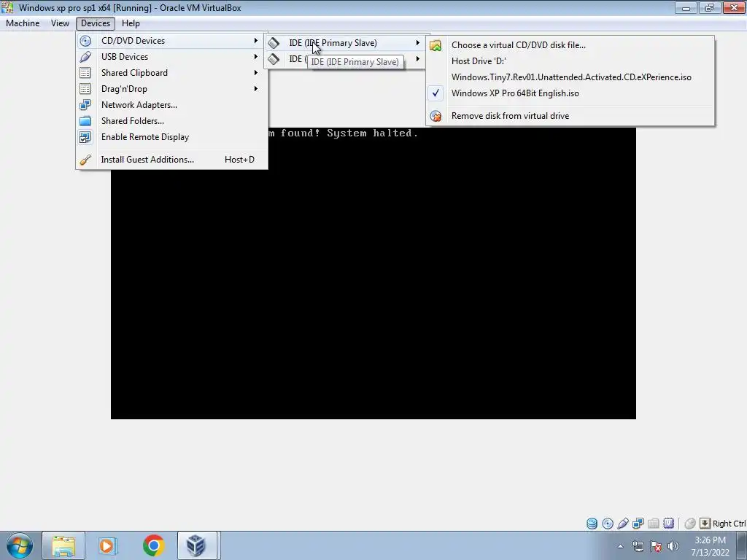Click the Install Guest Additions wrench icon
The width and height of the screenshot is (747, 560).
pyautogui.click(x=85, y=160)
